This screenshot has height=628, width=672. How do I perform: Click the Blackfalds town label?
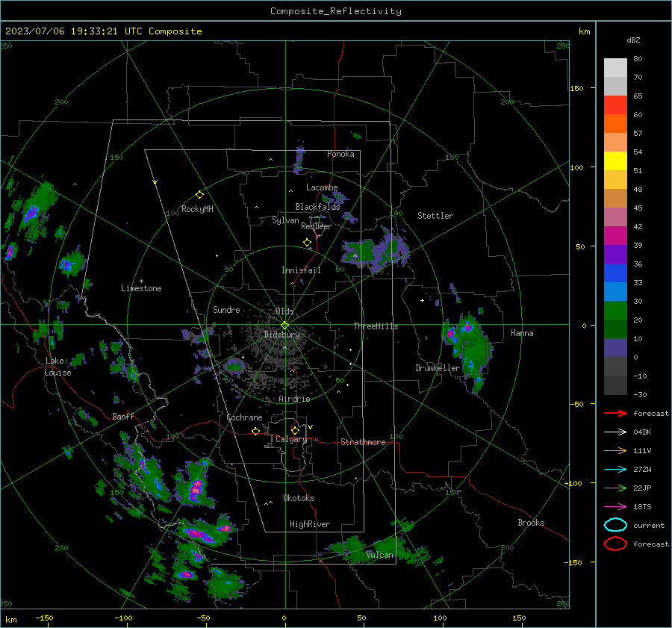pyautogui.click(x=317, y=207)
